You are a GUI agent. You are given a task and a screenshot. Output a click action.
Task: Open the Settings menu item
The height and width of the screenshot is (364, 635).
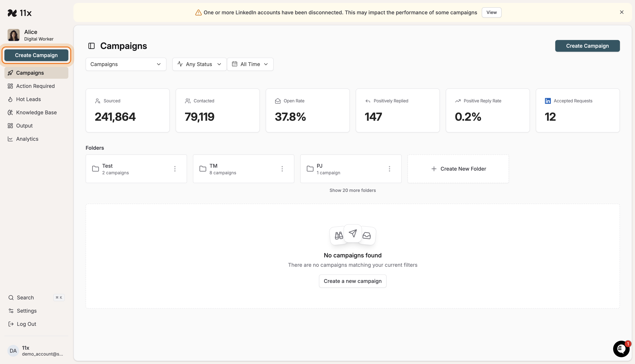(26, 311)
